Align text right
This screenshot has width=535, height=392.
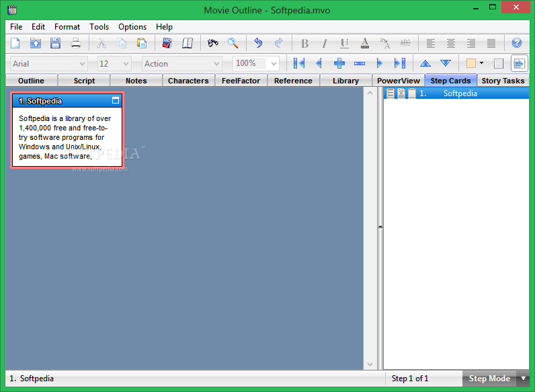coord(471,43)
